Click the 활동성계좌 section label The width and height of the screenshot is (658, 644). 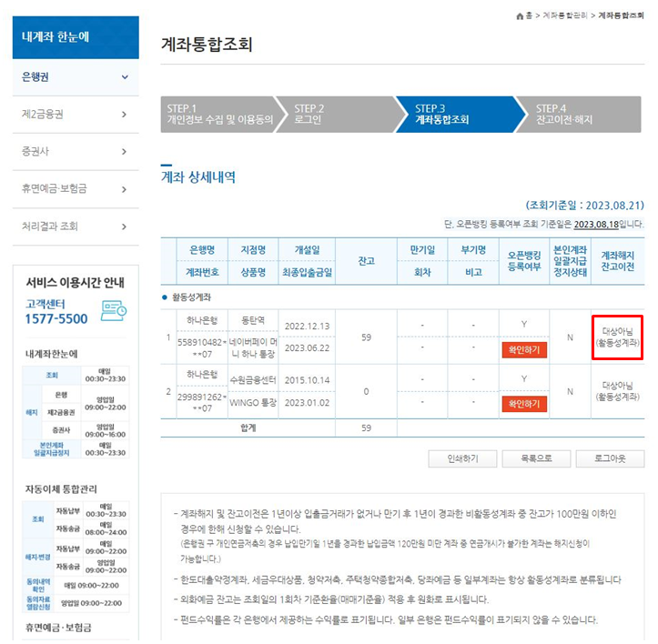[191, 297]
